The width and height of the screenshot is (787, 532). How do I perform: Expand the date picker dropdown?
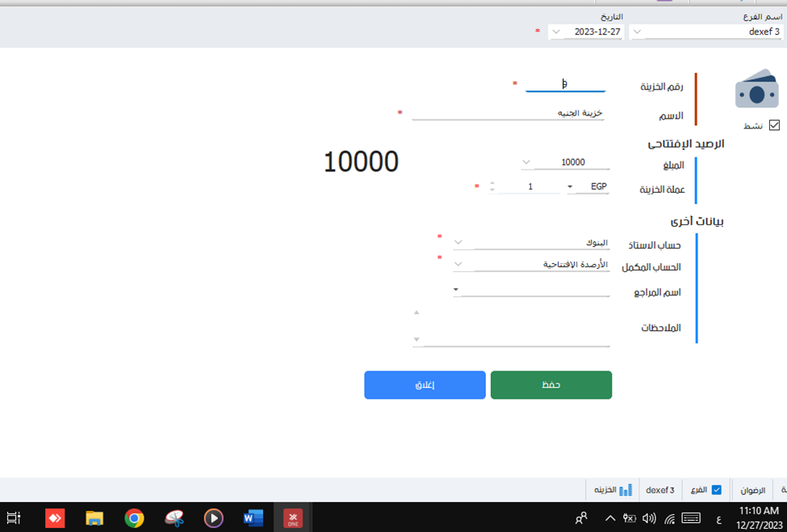pos(555,32)
